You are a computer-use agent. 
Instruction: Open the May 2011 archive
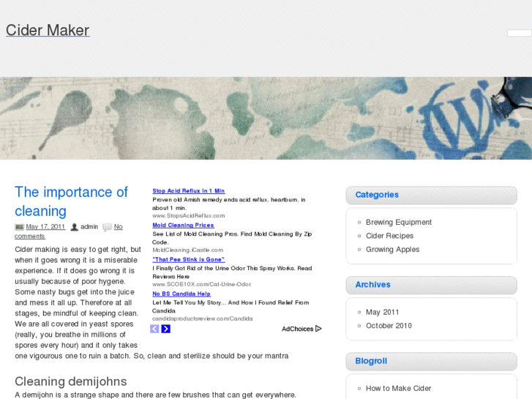tap(382, 312)
